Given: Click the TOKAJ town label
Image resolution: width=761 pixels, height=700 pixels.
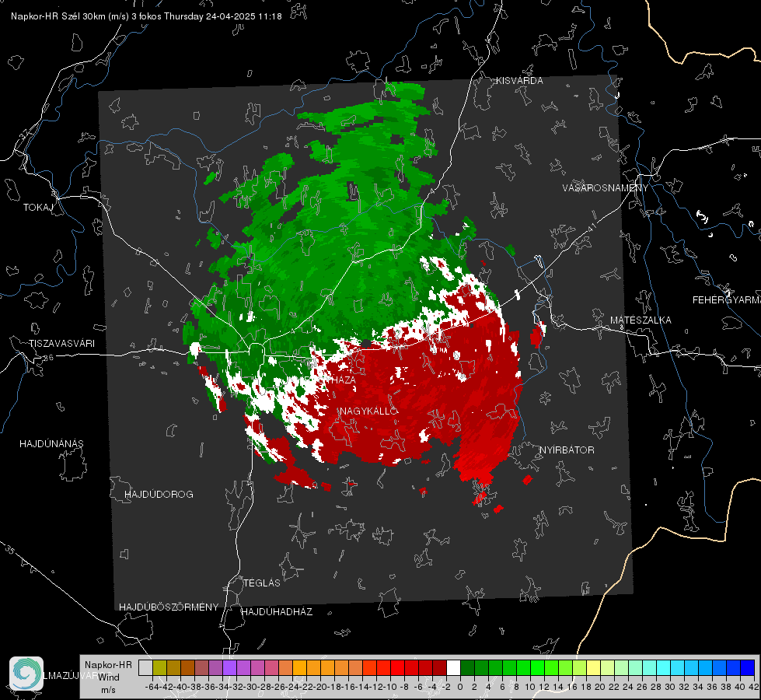Looking at the screenshot, I should pos(38,208).
